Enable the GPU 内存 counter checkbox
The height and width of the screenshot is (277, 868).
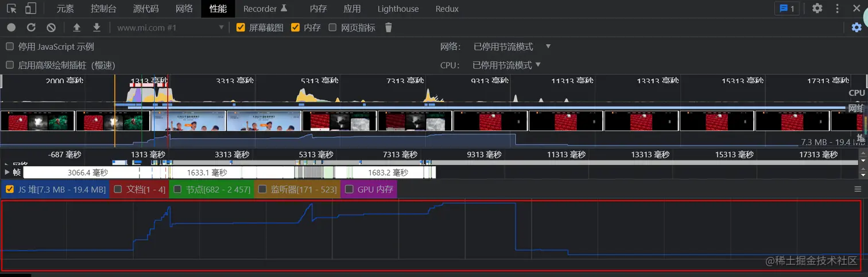coord(348,189)
